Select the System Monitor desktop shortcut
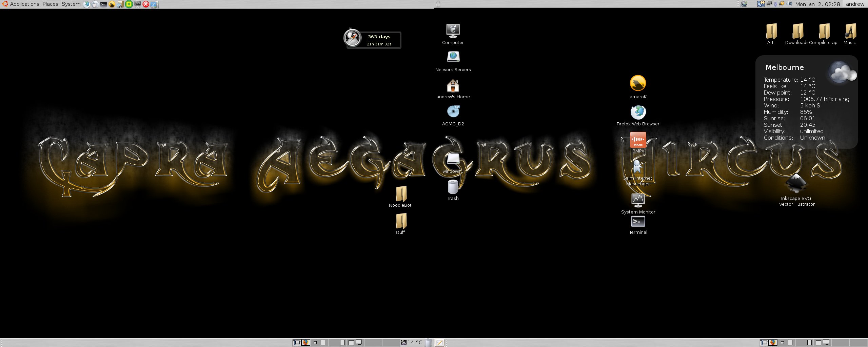Viewport: 868px width, 347px height. click(x=638, y=204)
